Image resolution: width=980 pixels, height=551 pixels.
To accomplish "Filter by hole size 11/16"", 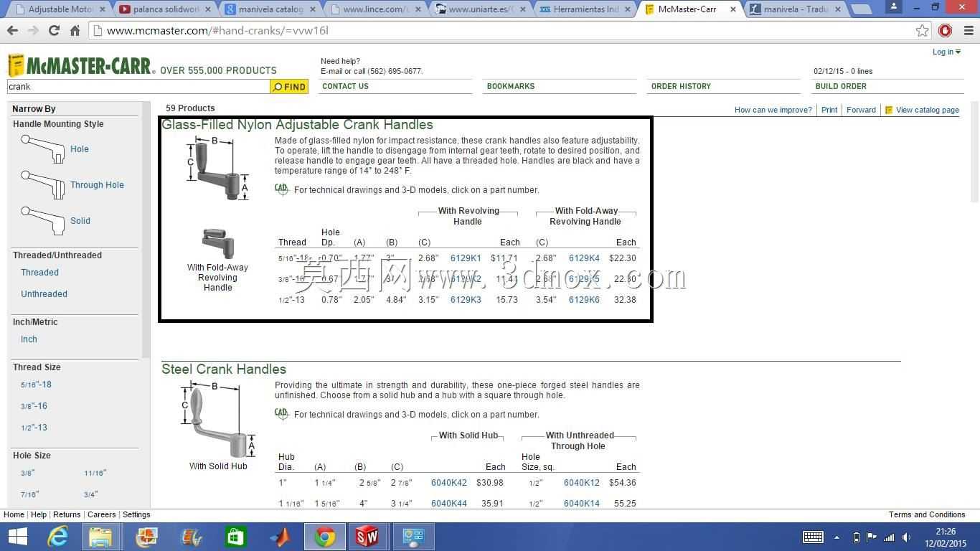I will click(x=95, y=473).
